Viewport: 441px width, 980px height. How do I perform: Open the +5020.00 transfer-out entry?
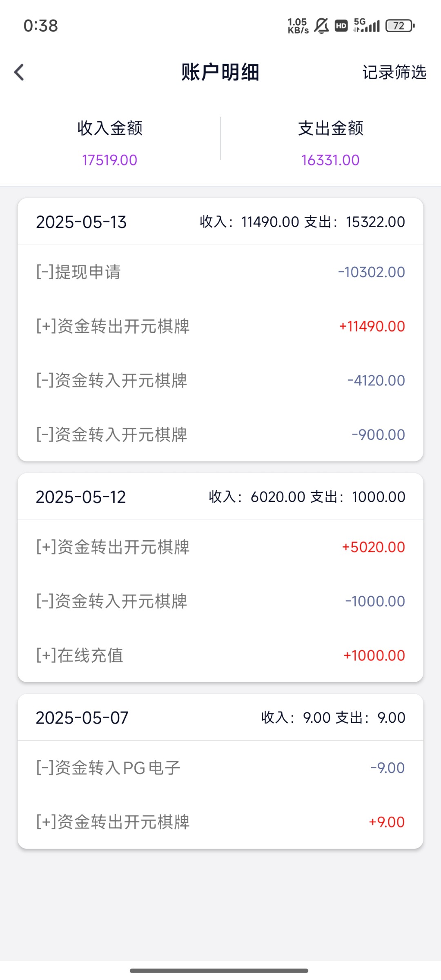point(220,547)
